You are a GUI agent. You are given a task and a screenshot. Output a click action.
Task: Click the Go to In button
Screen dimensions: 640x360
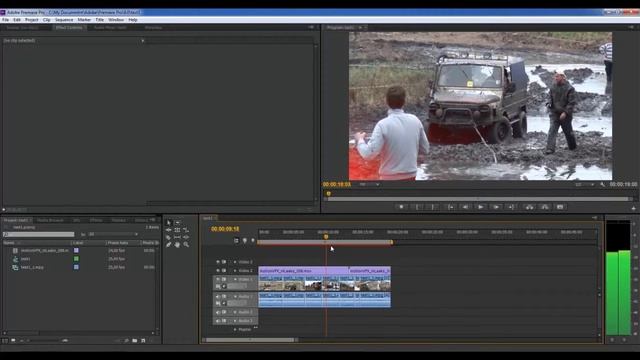pyautogui.click(x=450, y=207)
